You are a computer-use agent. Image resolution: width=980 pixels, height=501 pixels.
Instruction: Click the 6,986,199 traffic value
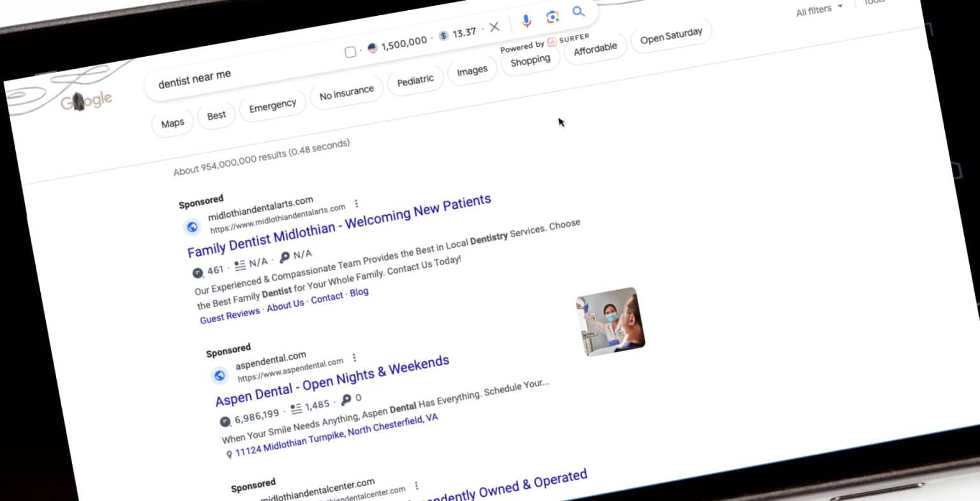point(256,416)
